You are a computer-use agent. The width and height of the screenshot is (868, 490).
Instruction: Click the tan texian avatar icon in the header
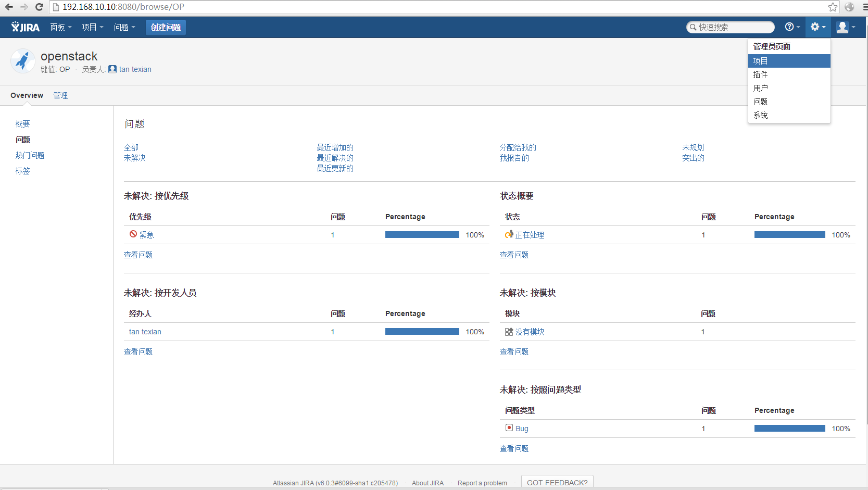click(112, 69)
